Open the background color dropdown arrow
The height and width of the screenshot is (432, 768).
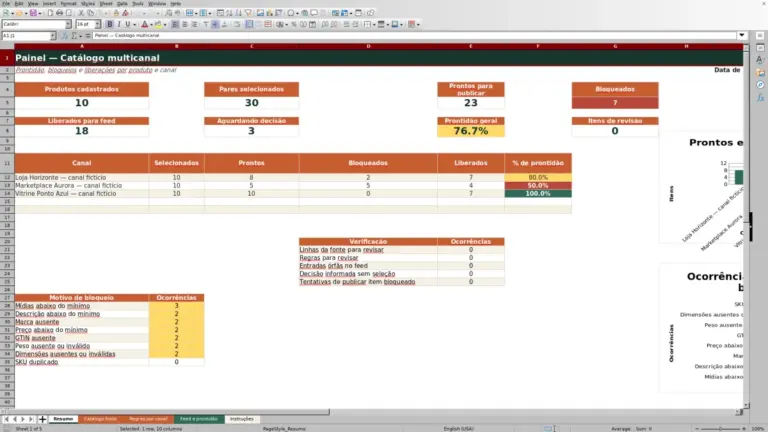[x=165, y=24]
